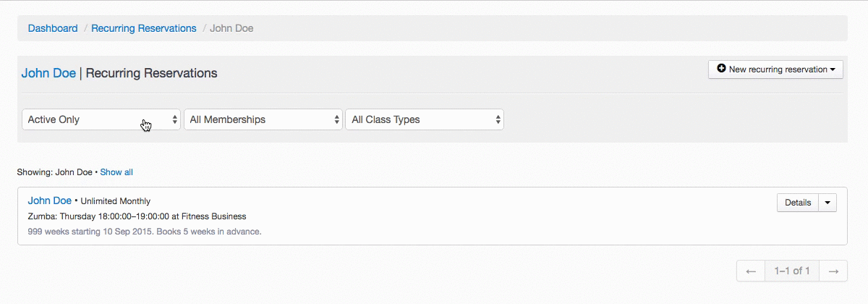Navigate to Dashboard in the breadcrumb
Viewport: 868px width, 304px height.
click(x=53, y=28)
